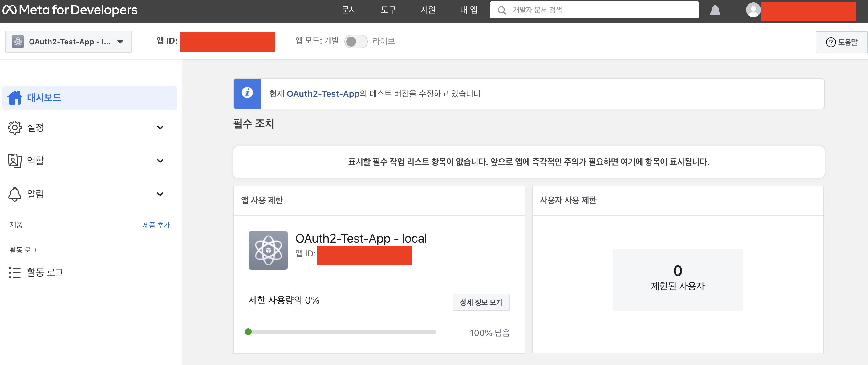The image size is (868, 365).
Task: Click the usage limit progress bar
Action: click(x=340, y=332)
